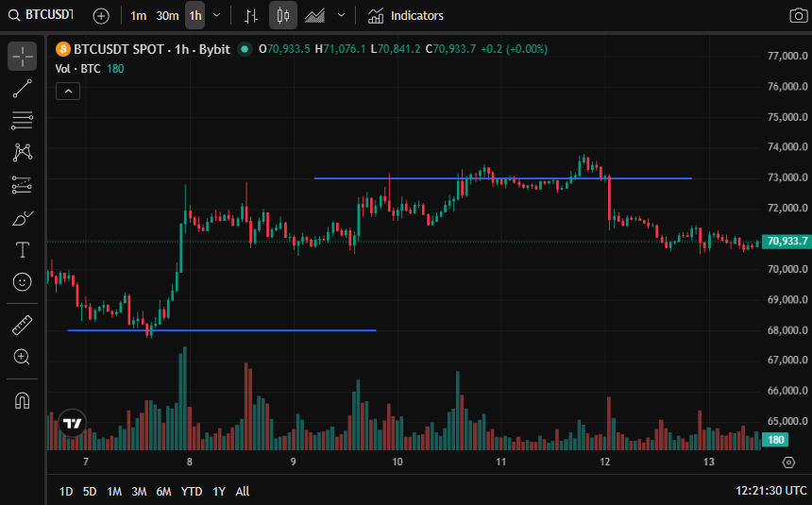Click the Bitcoin logo icon
Screen dimensions: 812x505
coord(62,49)
